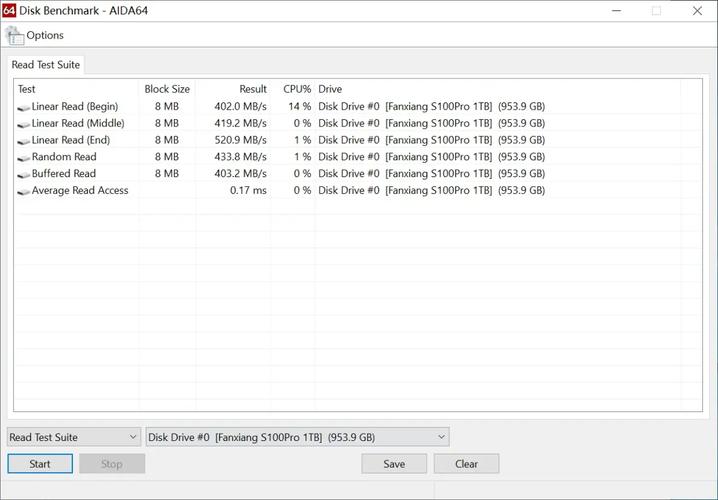Image resolution: width=718 pixels, height=500 pixels.
Task: Click the Linear Read (Middle) drive icon
Action: tap(23, 124)
